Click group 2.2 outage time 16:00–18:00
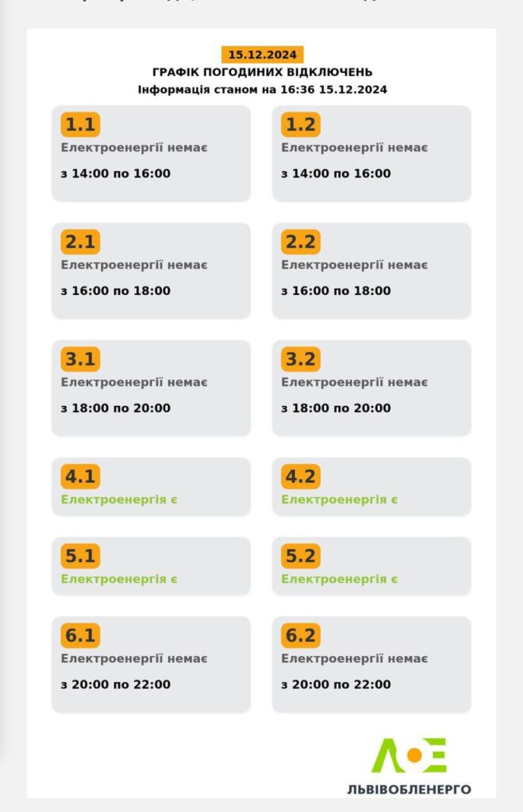Image resolution: width=523 pixels, height=812 pixels. click(x=336, y=291)
